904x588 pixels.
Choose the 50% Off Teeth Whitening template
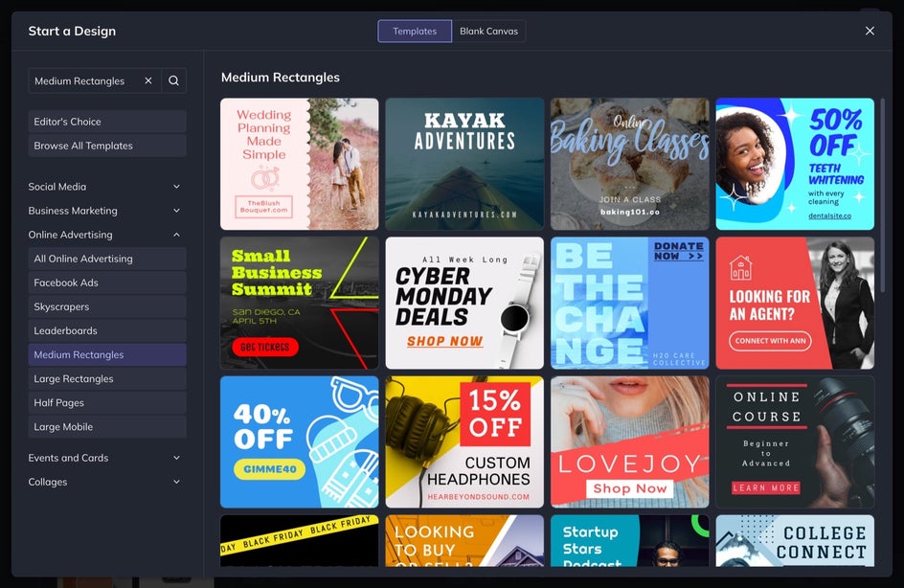(x=795, y=164)
